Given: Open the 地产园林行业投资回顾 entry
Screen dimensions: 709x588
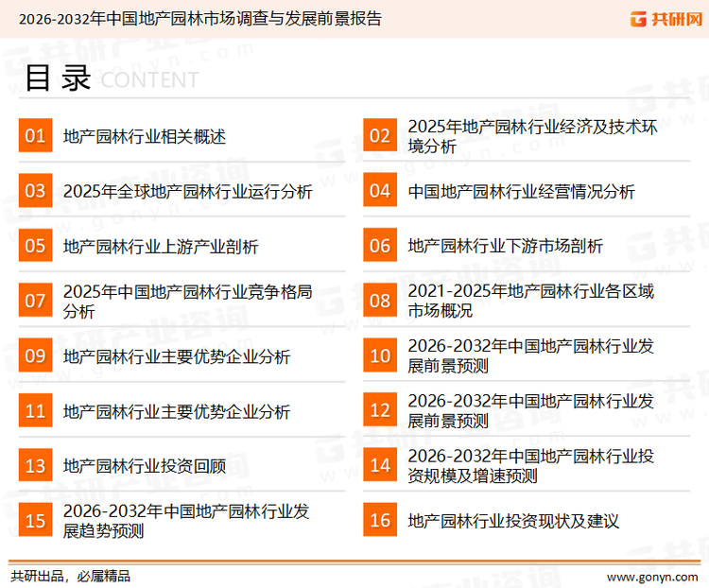Looking at the screenshot, I should 145,465.
